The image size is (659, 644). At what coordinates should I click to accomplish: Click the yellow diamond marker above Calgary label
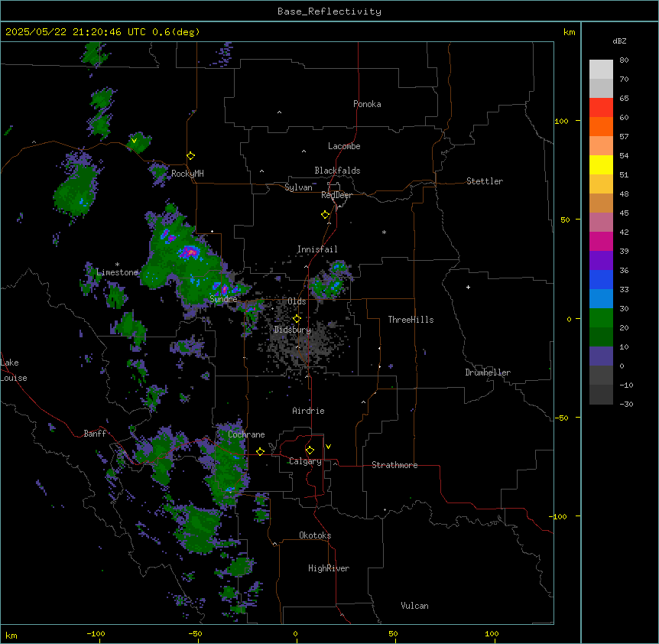[x=310, y=450]
